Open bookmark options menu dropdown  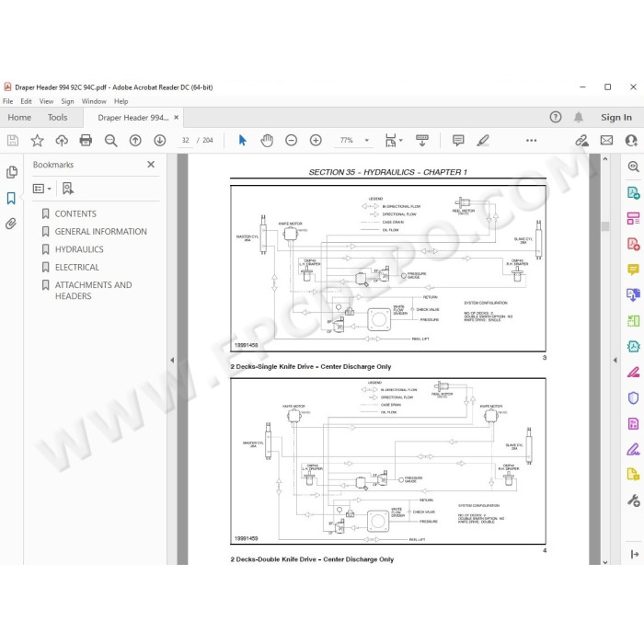coord(42,189)
